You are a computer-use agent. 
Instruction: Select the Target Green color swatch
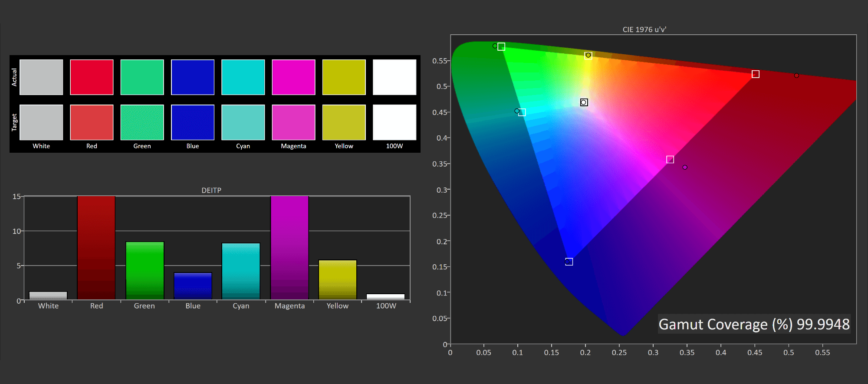tap(142, 122)
